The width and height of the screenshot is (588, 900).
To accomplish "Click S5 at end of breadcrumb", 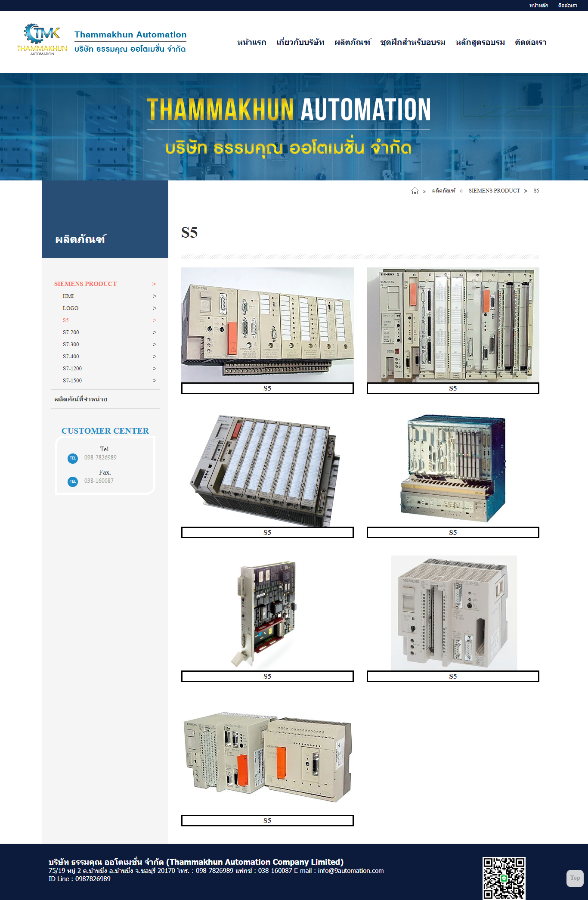I will [536, 191].
